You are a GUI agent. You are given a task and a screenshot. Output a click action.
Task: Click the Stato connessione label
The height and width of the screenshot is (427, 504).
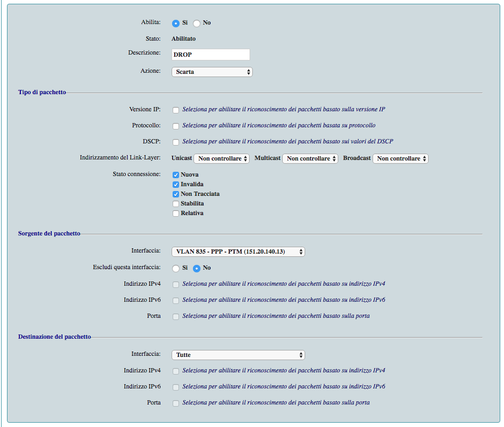(136, 174)
